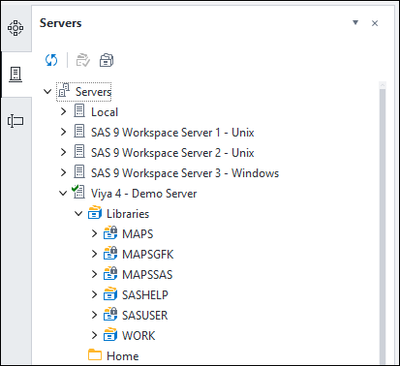
Task: Click the Libraries folder icon
Action: coord(95,213)
